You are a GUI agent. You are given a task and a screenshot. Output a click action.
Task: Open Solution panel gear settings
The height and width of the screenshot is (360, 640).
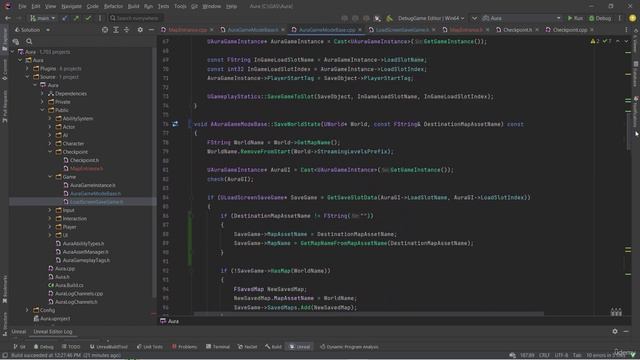tap(140, 30)
